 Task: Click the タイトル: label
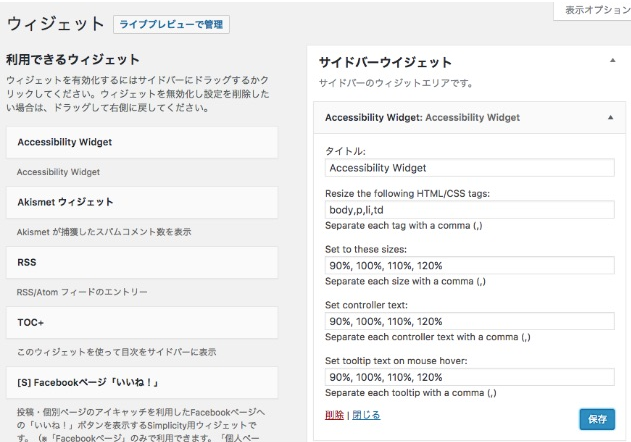345,151
